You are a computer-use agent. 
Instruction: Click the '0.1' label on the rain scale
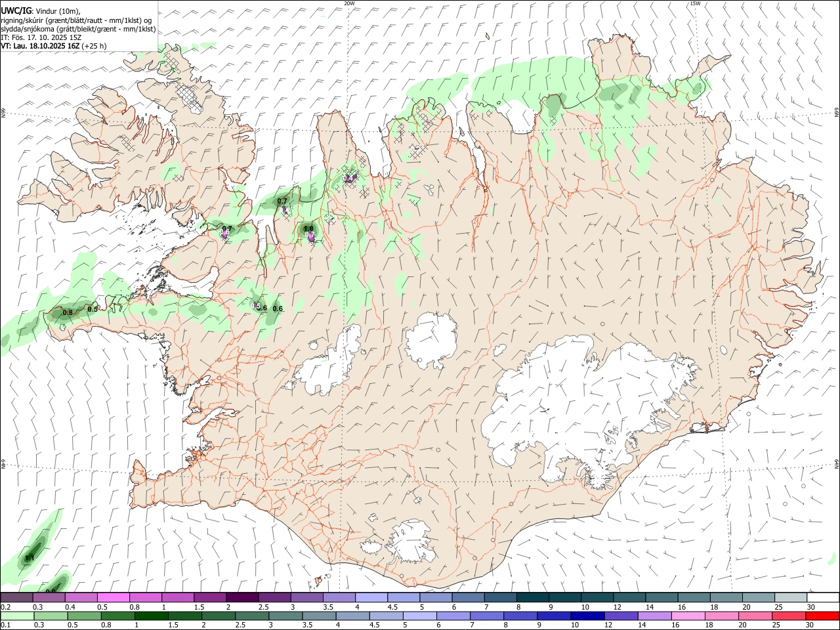(6, 625)
